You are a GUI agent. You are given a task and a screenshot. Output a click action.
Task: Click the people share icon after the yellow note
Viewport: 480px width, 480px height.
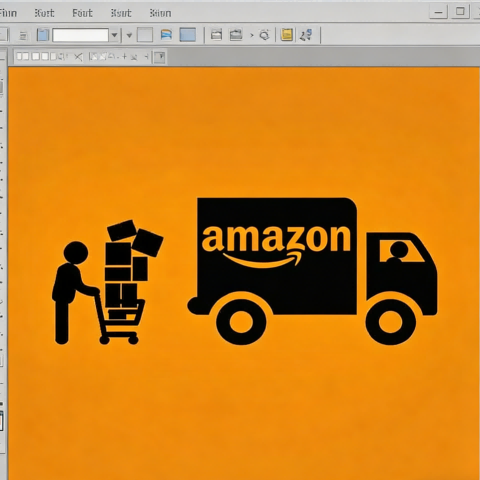306,35
